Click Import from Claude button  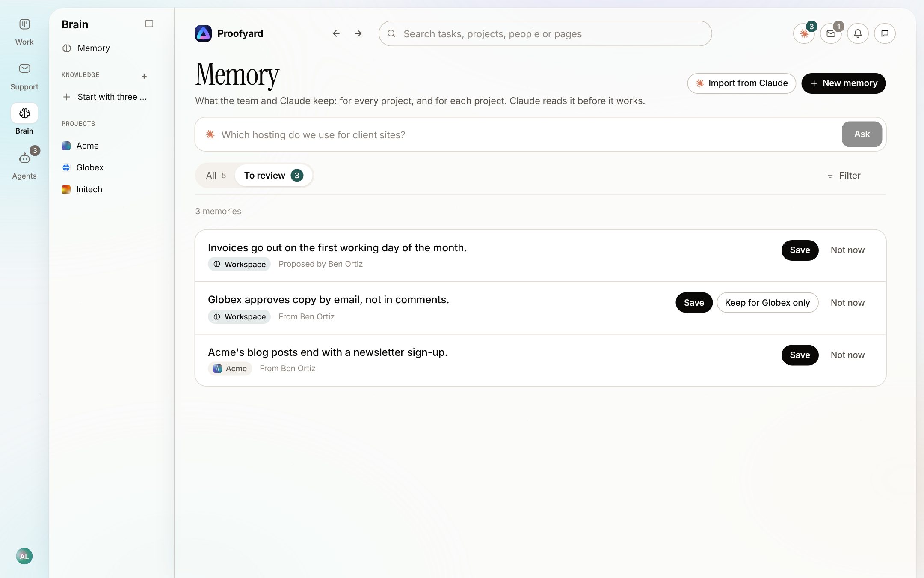[741, 83]
